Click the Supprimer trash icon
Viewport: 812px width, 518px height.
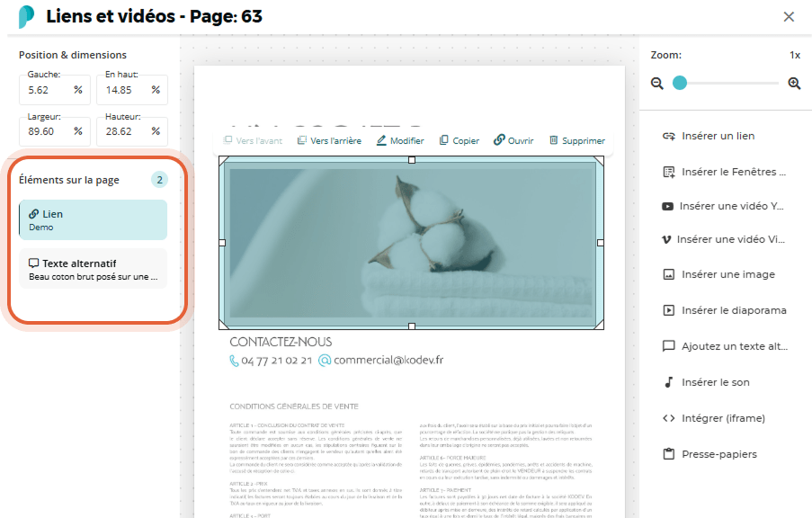(x=554, y=140)
